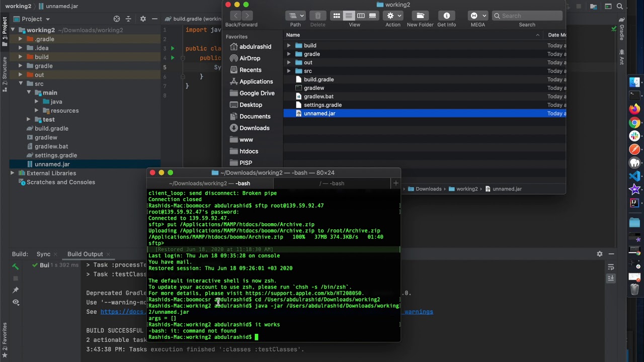Switch Finder to icon view
Image resolution: width=644 pixels, height=362 pixels.
(x=337, y=16)
